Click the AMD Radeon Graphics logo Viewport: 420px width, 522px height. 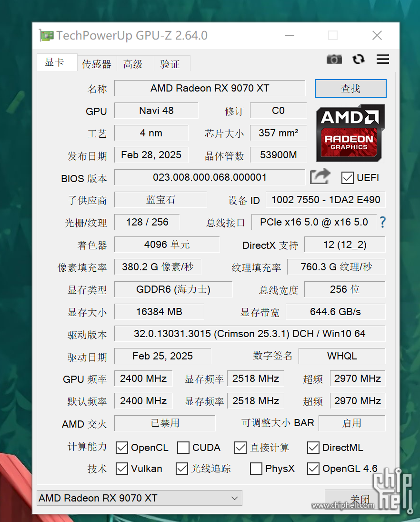pyautogui.click(x=350, y=133)
